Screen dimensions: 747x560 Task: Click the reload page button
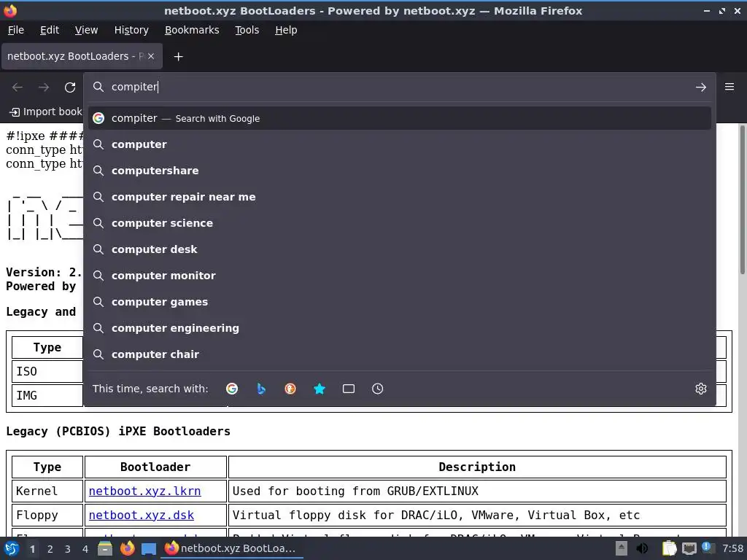(x=70, y=87)
